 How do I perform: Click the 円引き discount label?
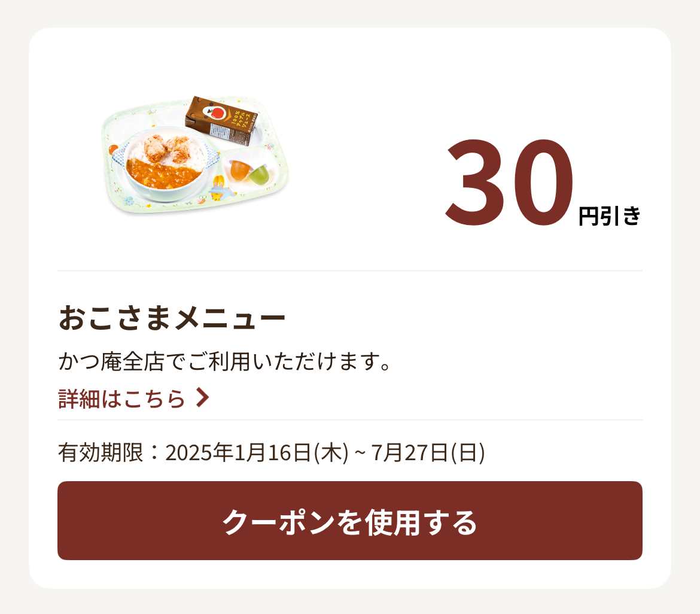(610, 216)
